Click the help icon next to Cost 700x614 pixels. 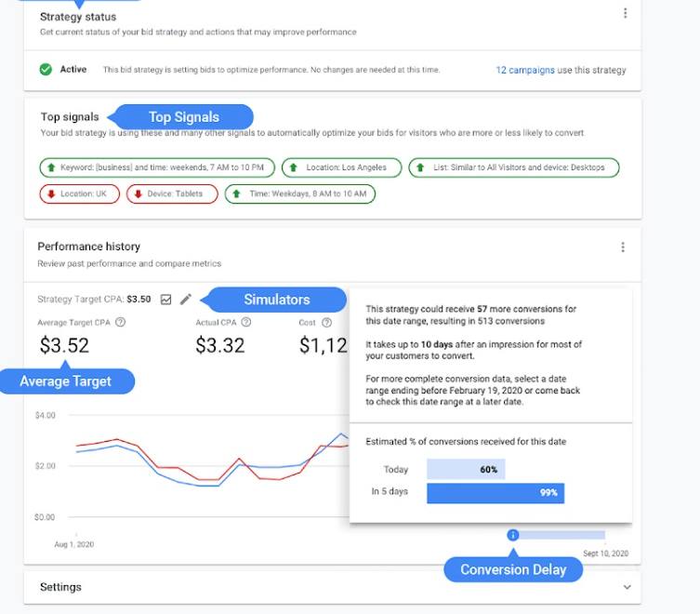coord(327,322)
